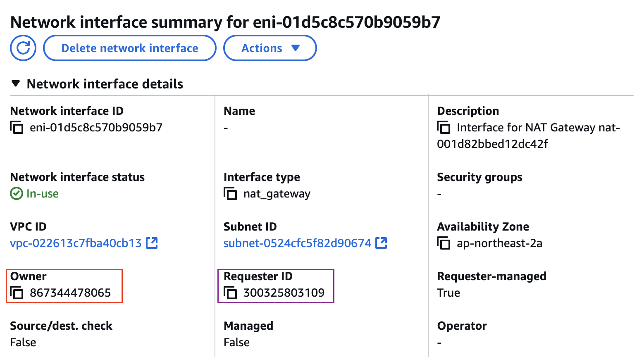Click the NAT Gateway description text
This screenshot has width=644, height=357.
[x=537, y=128]
